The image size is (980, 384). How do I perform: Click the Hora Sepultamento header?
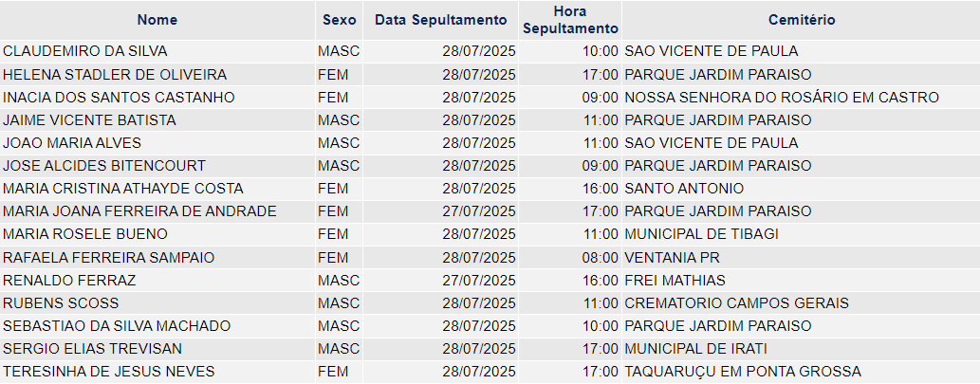570,20
